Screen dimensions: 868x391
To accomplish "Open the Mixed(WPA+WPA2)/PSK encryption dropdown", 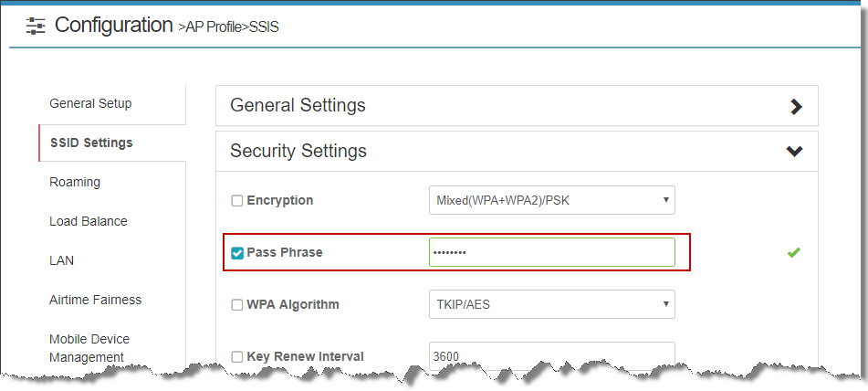I will coord(552,200).
